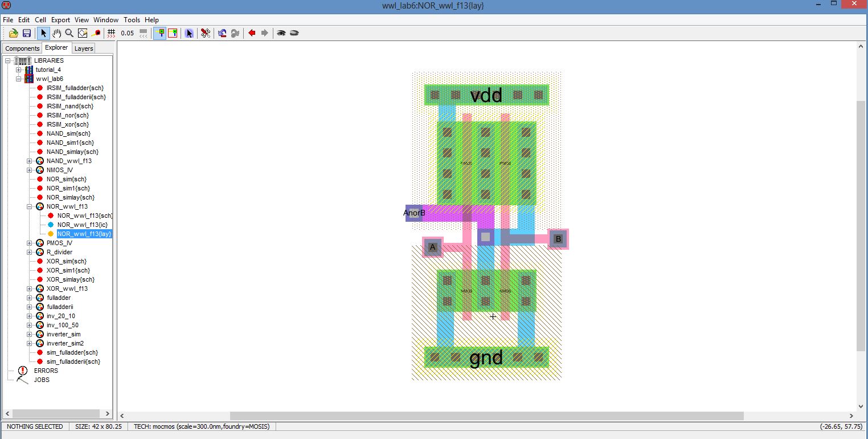Expand the XOR_wwl_f13 cell group
868x439 pixels.
pos(30,288)
